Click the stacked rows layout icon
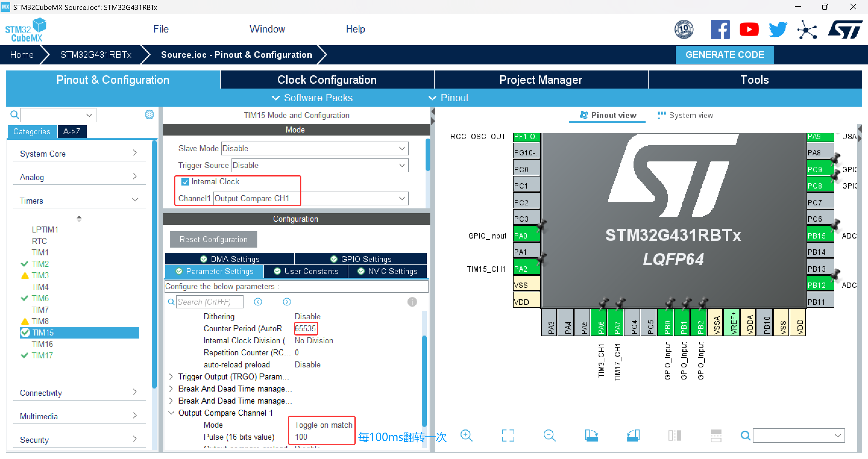The width and height of the screenshot is (868, 459). click(x=716, y=436)
